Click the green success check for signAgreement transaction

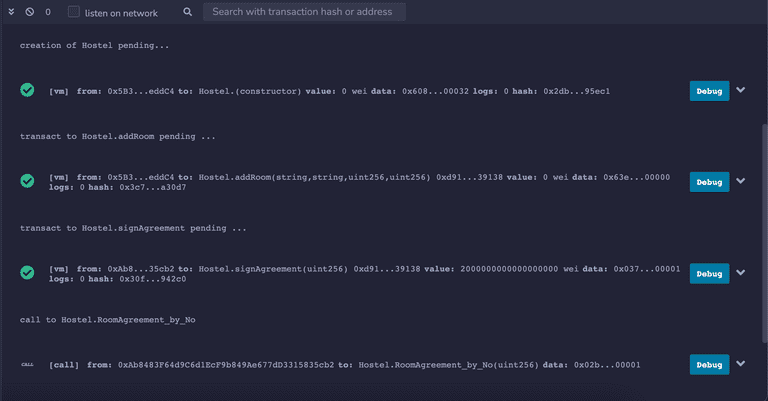28,274
